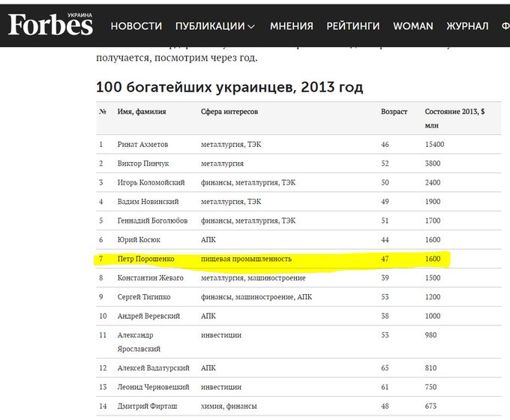
Task: Click 'металлургия' in Виктор Пинчук's row
Action: click(x=222, y=163)
